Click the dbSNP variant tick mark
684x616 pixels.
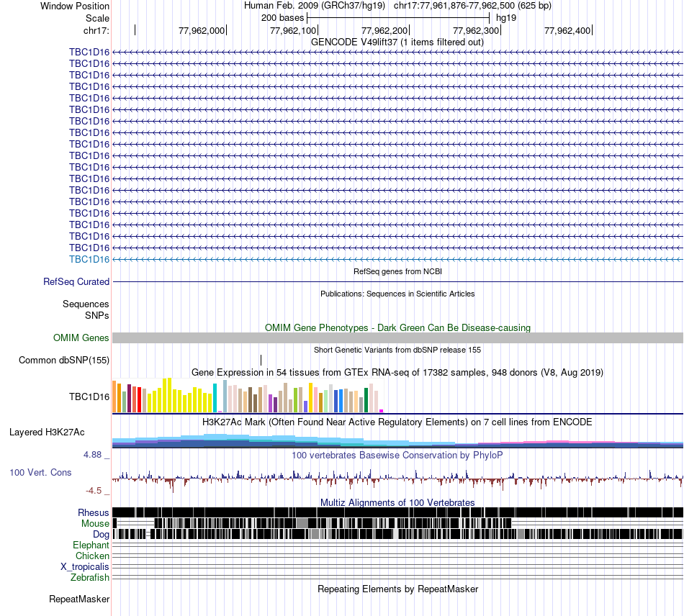click(261, 360)
